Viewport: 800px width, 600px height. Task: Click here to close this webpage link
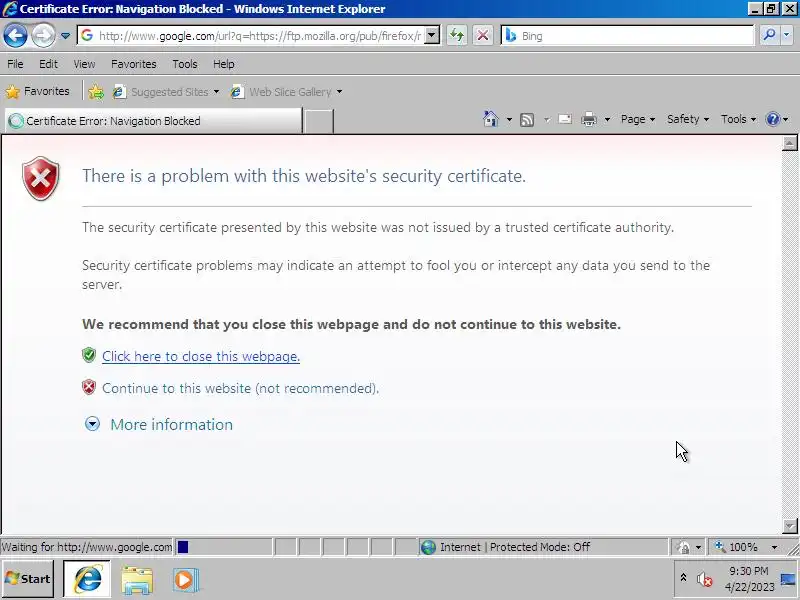click(201, 356)
